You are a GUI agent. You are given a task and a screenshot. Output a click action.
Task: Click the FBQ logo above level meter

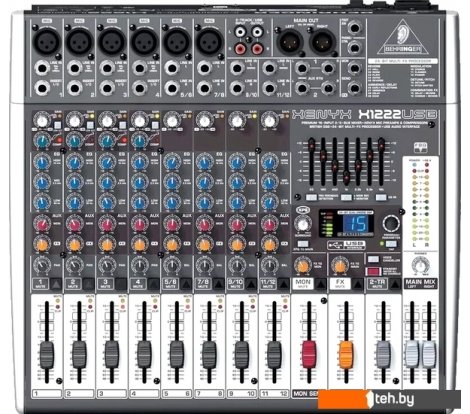(421, 147)
